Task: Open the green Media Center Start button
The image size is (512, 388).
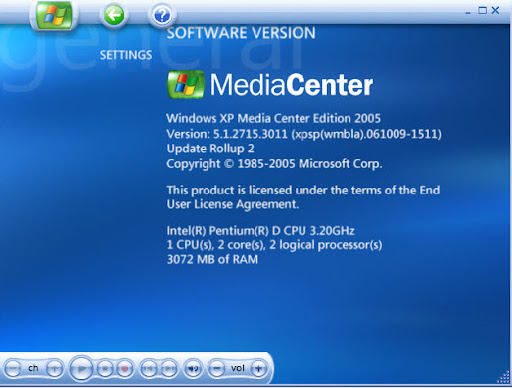Action: pyautogui.click(x=54, y=15)
